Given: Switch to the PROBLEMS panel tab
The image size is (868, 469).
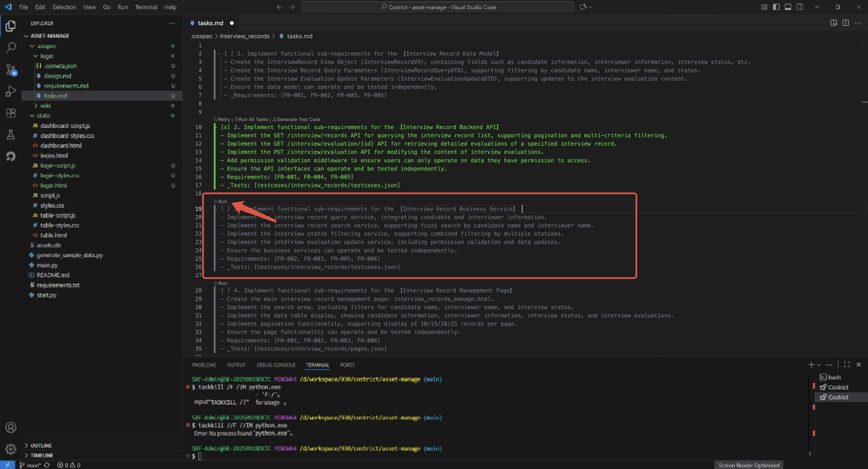Looking at the screenshot, I should click(204, 365).
